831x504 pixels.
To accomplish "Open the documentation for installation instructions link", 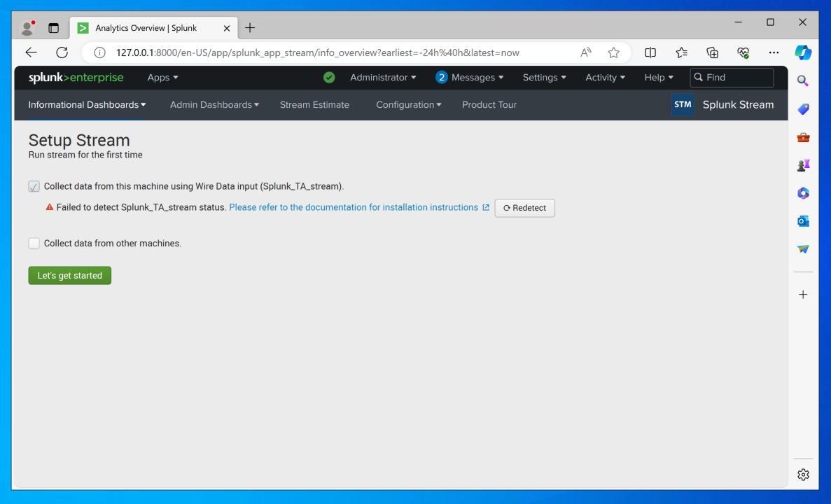I will [x=354, y=207].
